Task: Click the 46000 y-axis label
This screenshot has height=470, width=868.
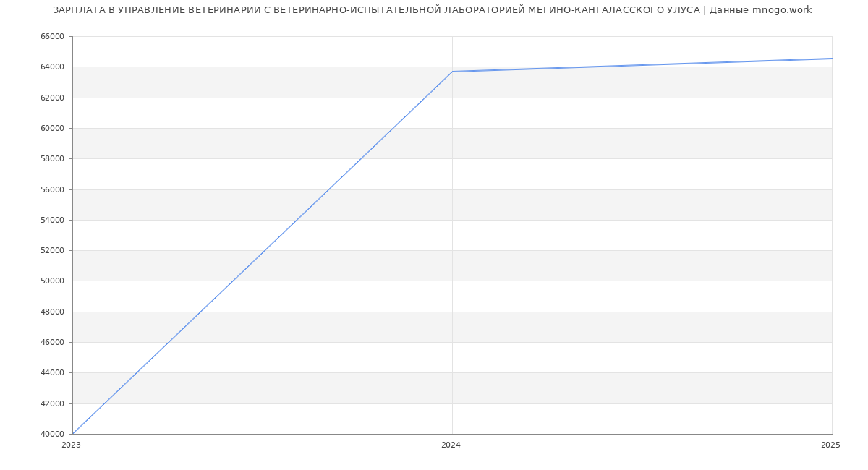Action: (52, 343)
